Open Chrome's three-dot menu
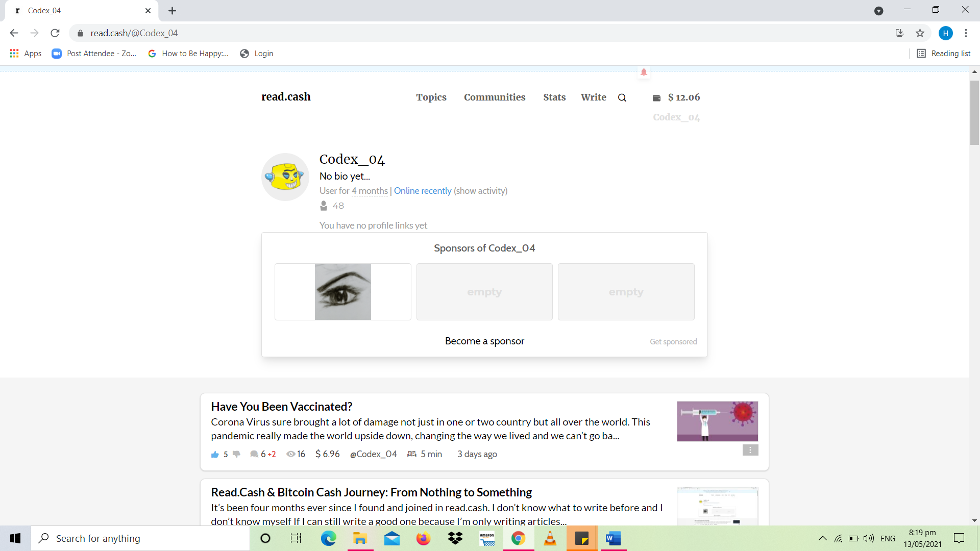 [966, 33]
